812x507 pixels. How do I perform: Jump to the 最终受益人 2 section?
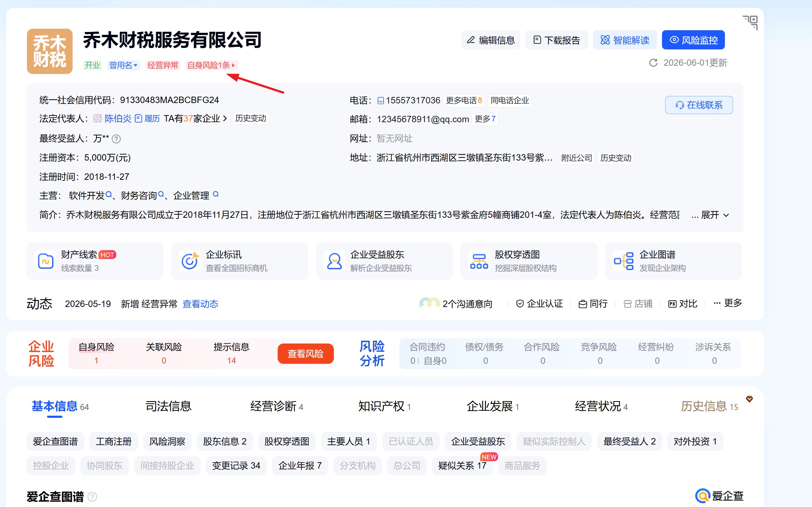[x=629, y=441]
